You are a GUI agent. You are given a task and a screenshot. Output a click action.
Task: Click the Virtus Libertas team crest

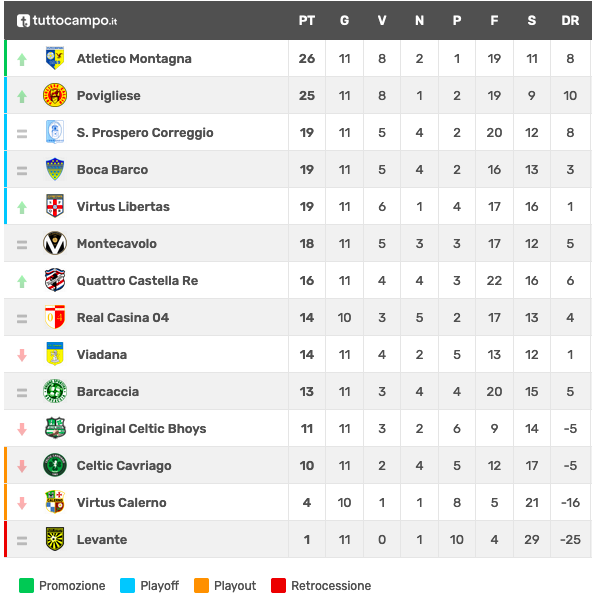click(55, 206)
